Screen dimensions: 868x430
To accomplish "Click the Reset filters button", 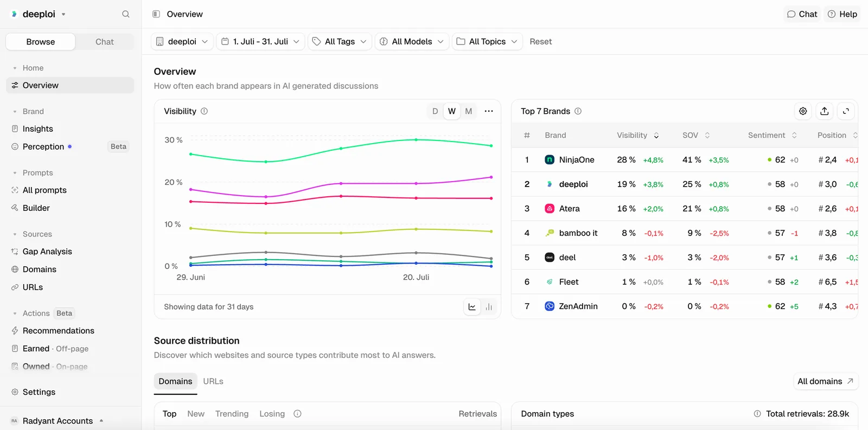I will pos(541,42).
